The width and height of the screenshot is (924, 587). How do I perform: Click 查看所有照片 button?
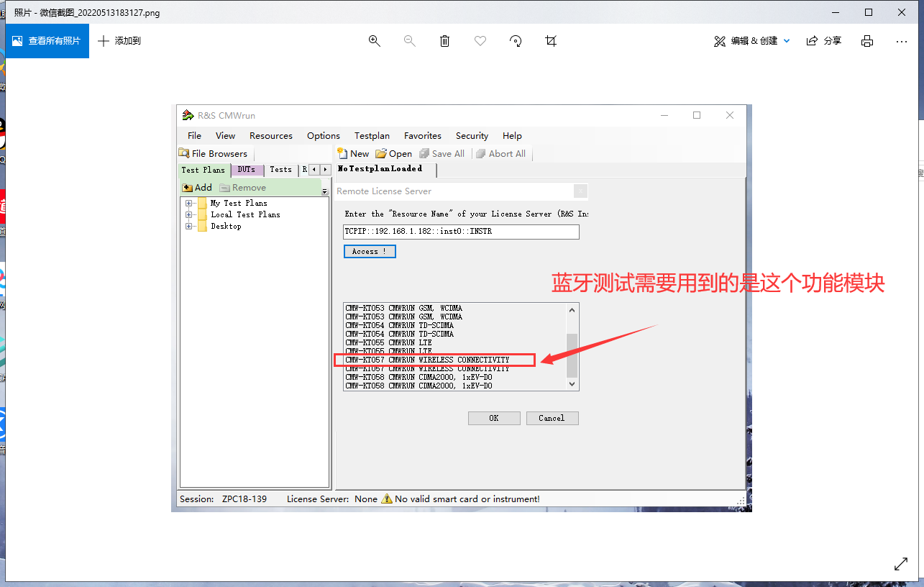47,41
